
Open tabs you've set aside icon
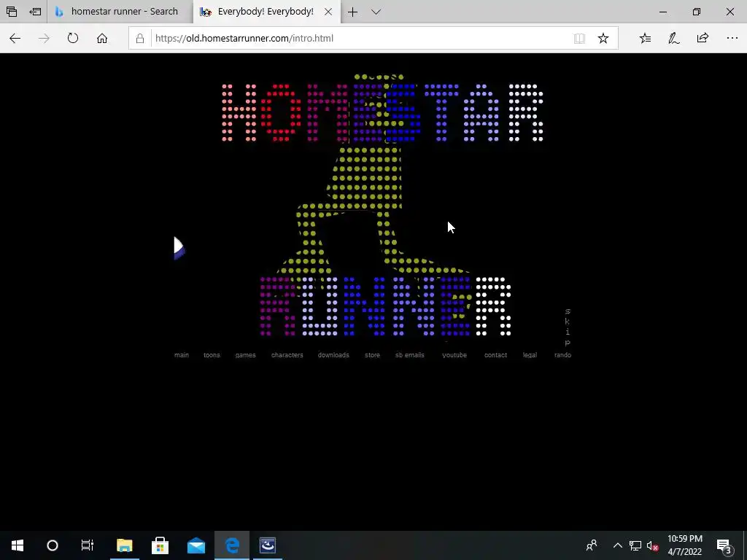12,12
